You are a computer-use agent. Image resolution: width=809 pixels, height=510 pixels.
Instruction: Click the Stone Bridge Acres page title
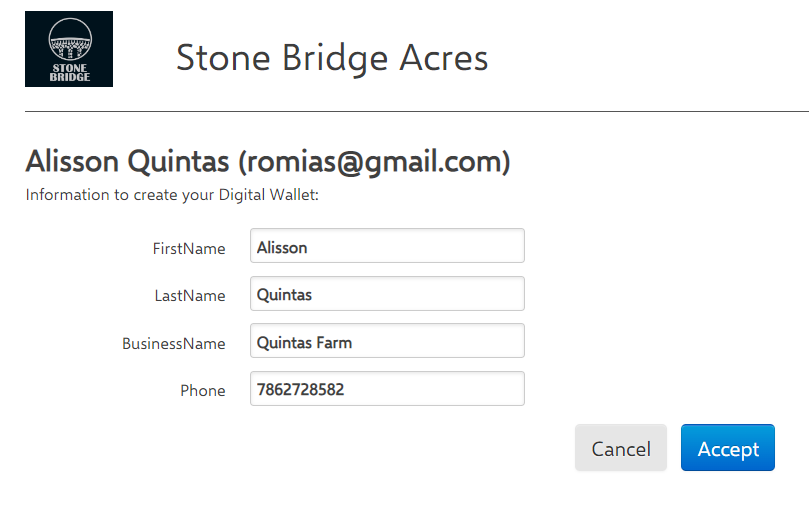pos(332,58)
